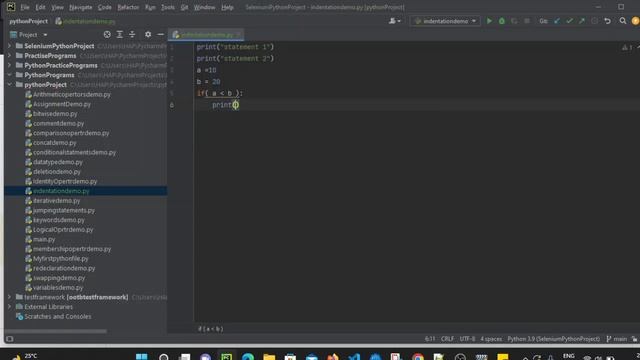Click the Git Push arrow icon
Viewport: 640px width, 360px height.
(582, 21)
